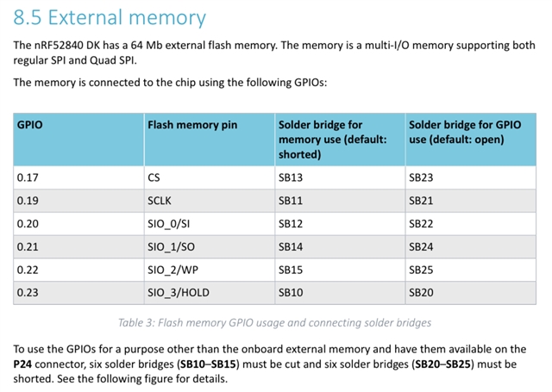Select the SIO_1/SO cell
This screenshot has width=552, height=392.
pos(209,246)
